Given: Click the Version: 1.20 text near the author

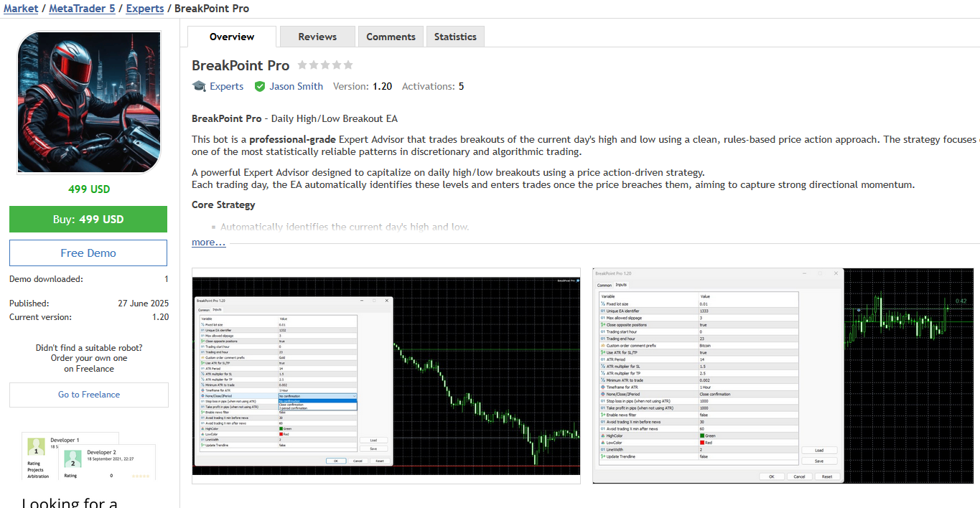Looking at the screenshot, I should click(x=363, y=86).
